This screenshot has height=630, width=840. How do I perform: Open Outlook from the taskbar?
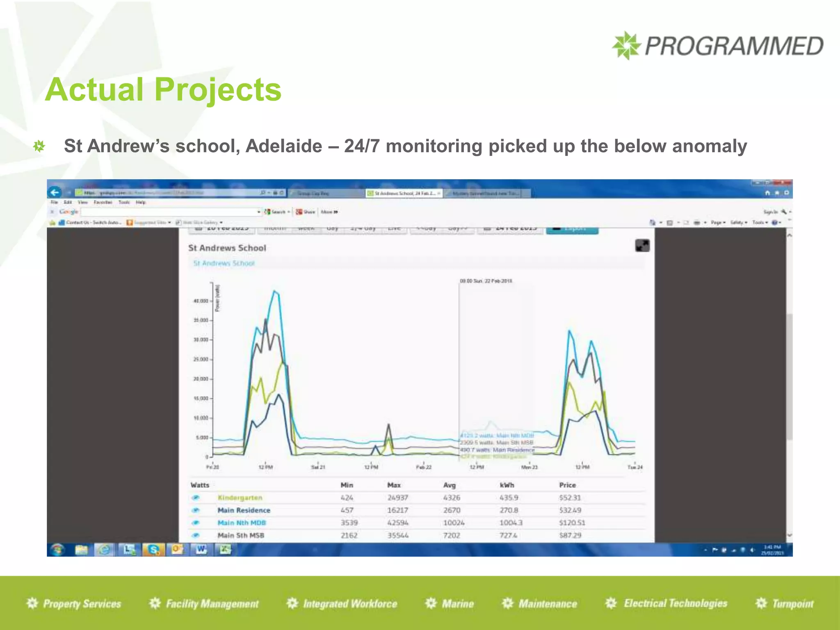pos(177,550)
